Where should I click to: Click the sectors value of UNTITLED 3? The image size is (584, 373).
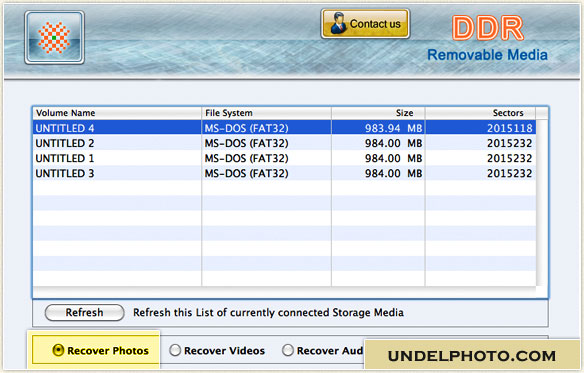point(510,173)
